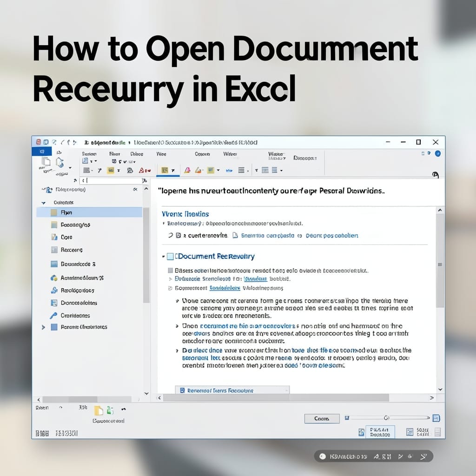Open the Deont pos cañolien link
This screenshot has height=476, width=476.
(x=332, y=236)
